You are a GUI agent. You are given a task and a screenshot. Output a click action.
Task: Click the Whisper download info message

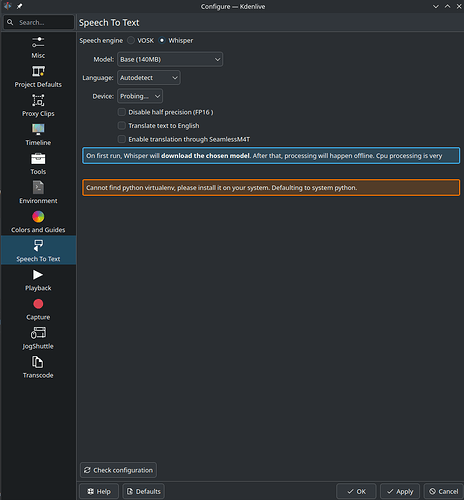coord(271,156)
